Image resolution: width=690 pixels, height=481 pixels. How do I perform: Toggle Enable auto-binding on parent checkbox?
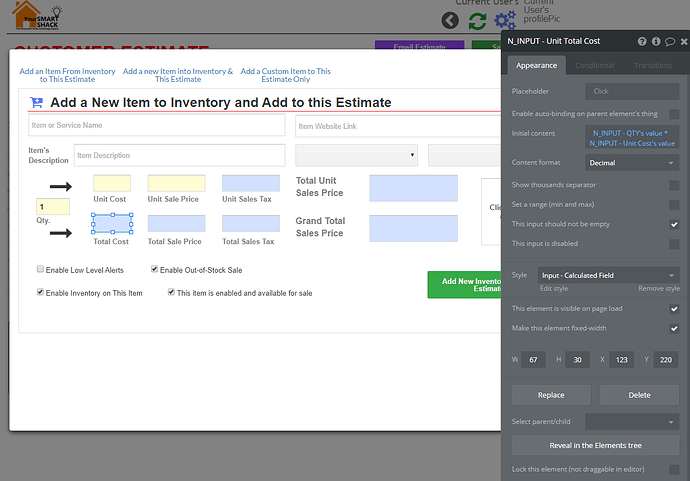click(674, 114)
